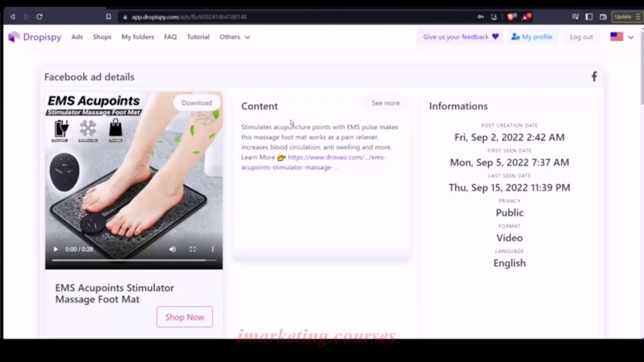The height and width of the screenshot is (362, 644).
Task: Seek within the video progress bar
Action: click(134, 260)
